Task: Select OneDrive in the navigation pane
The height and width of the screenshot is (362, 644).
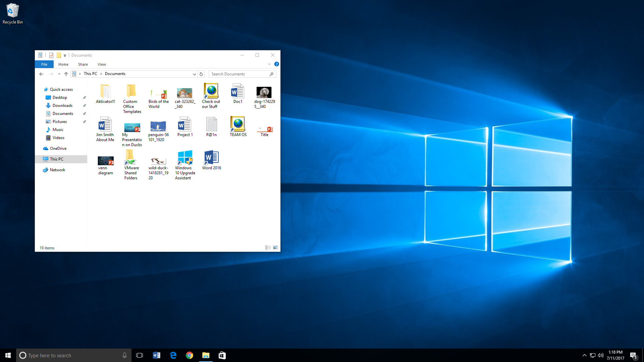Action: (58, 148)
